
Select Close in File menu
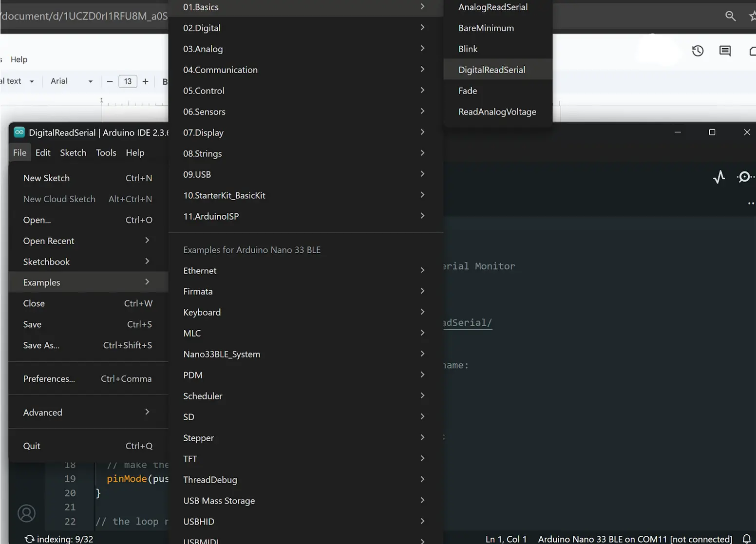88,303
